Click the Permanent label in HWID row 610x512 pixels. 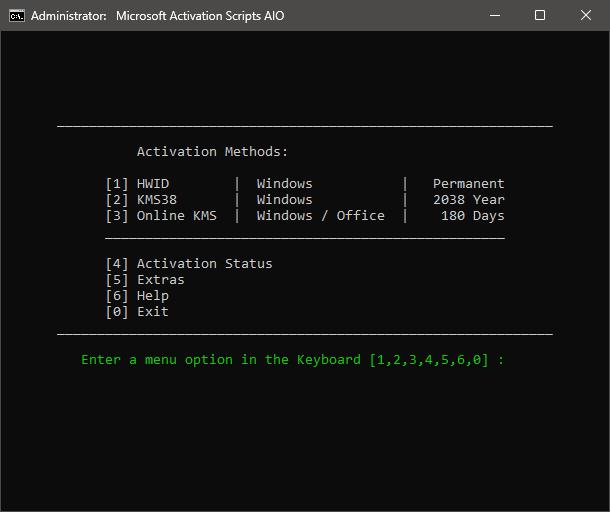[x=468, y=184]
